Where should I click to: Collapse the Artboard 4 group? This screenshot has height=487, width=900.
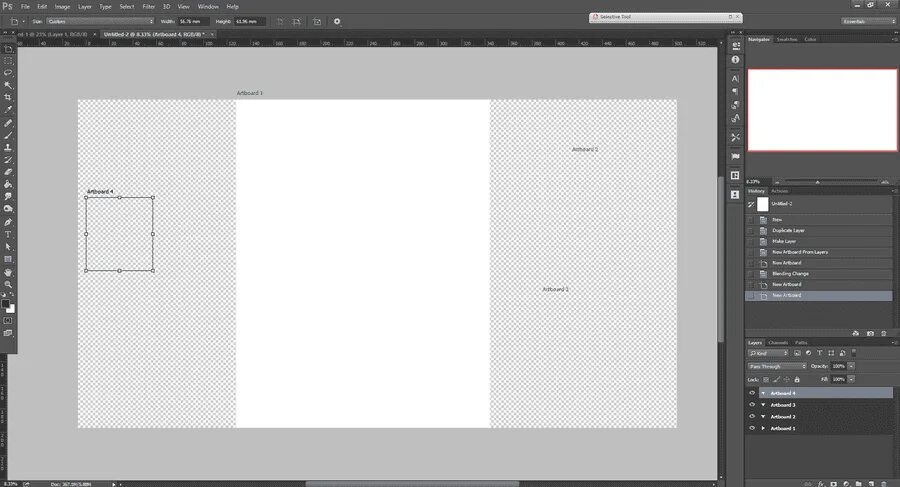(763, 393)
